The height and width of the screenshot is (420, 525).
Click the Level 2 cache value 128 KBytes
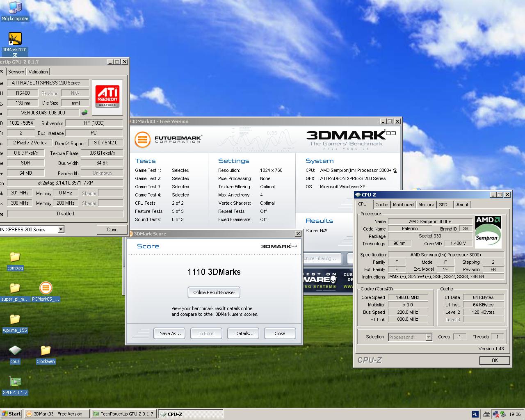[483, 312]
